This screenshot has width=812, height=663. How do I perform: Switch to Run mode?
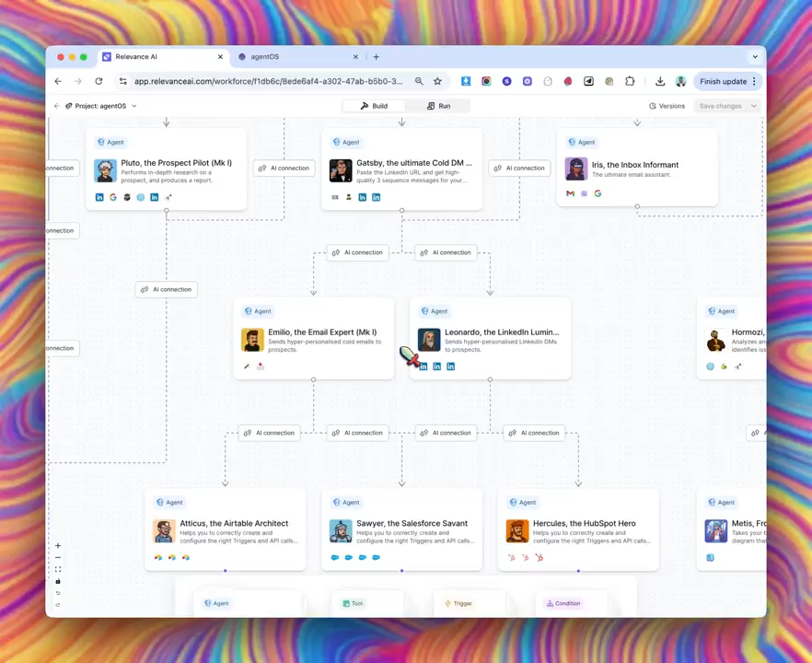point(438,106)
